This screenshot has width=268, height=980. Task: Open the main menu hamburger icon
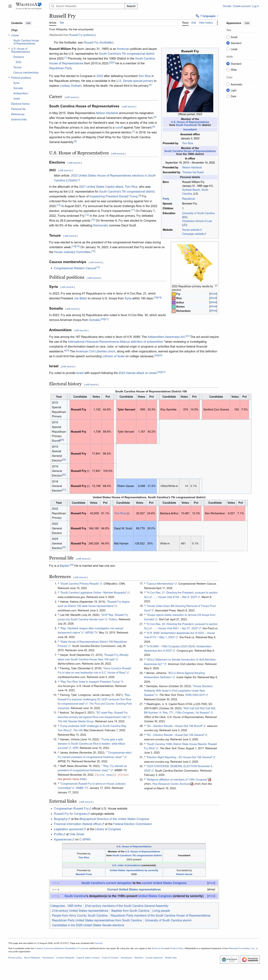point(10,6)
